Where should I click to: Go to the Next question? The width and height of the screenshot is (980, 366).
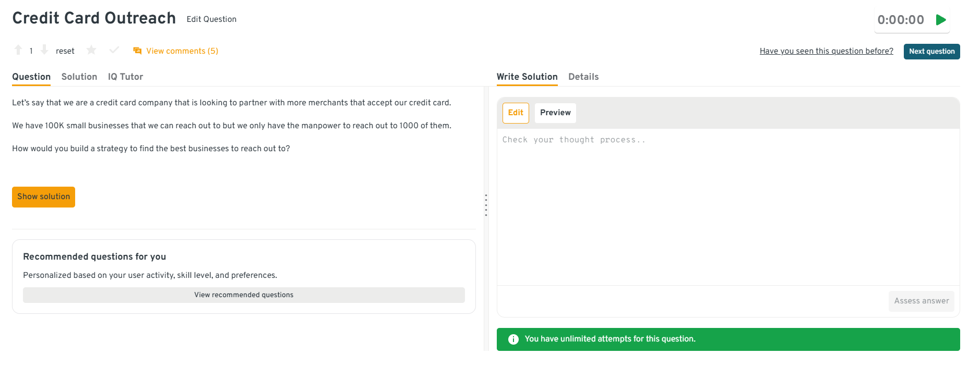click(x=931, y=51)
